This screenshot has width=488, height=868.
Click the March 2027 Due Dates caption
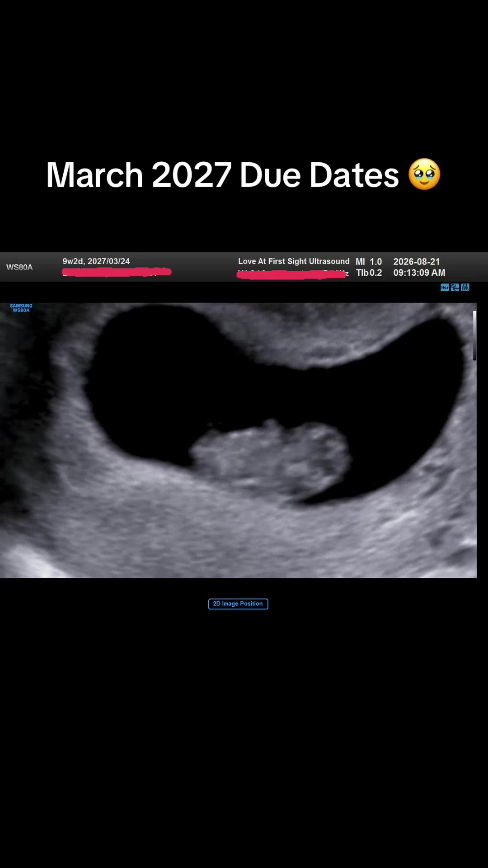pos(223,175)
